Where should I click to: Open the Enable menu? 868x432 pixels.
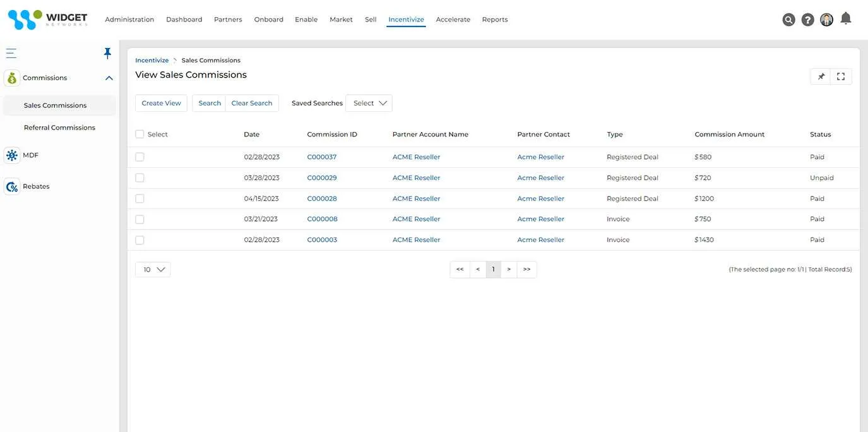pos(306,20)
